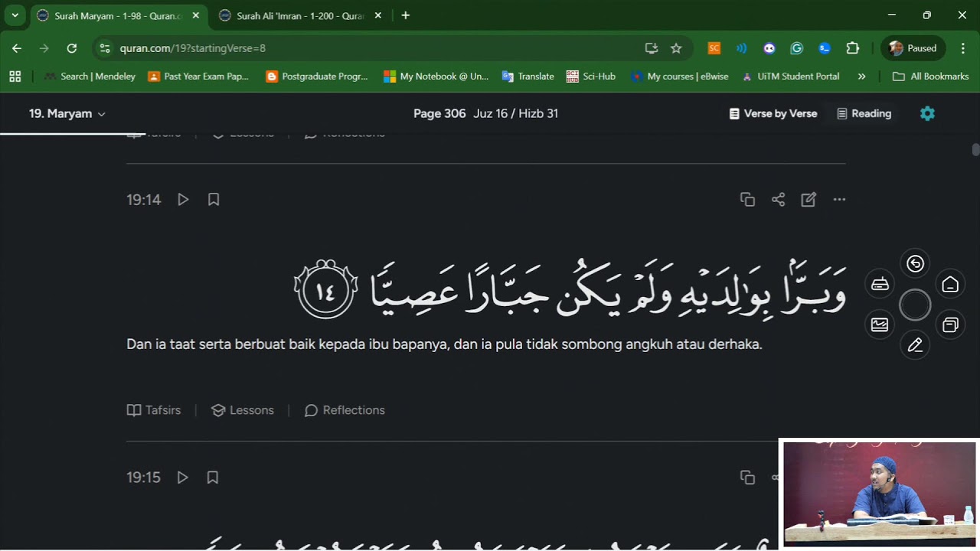Reload the current page
This screenshot has height=551, width=980.
(72, 48)
